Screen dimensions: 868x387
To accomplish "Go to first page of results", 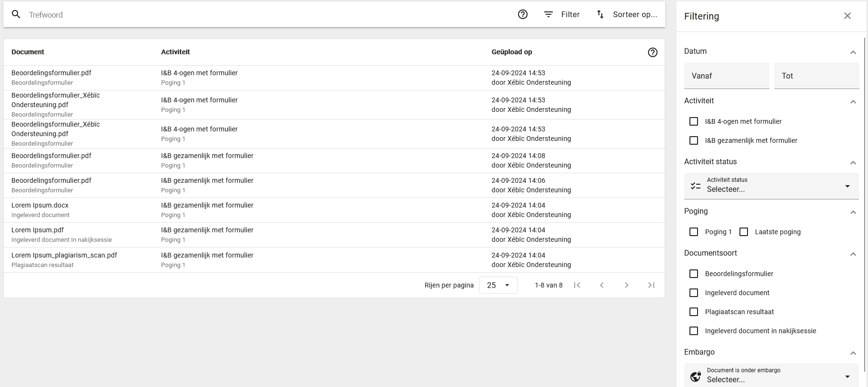I will click(577, 285).
